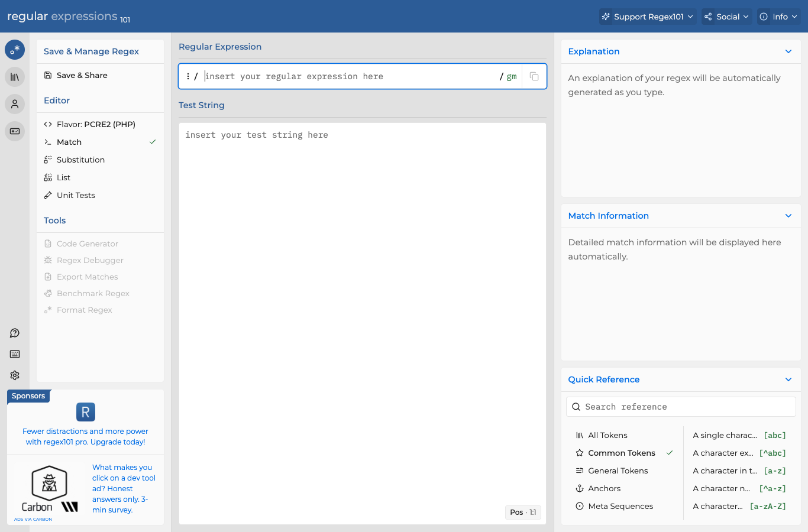Screen dimensions: 808x532
Task: Collapse the Quick Reference panel
Action: click(788, 379)
